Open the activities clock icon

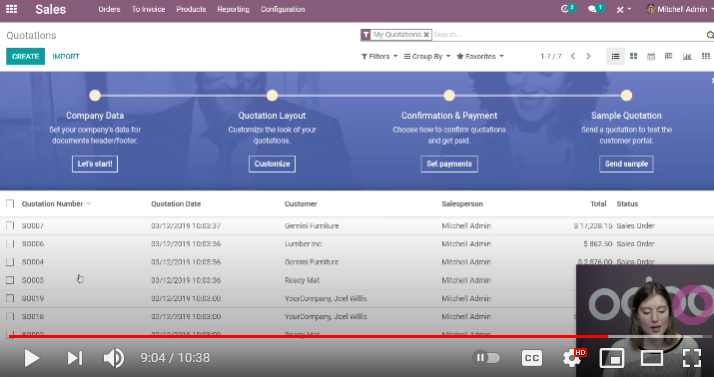[x=565, y=9]
